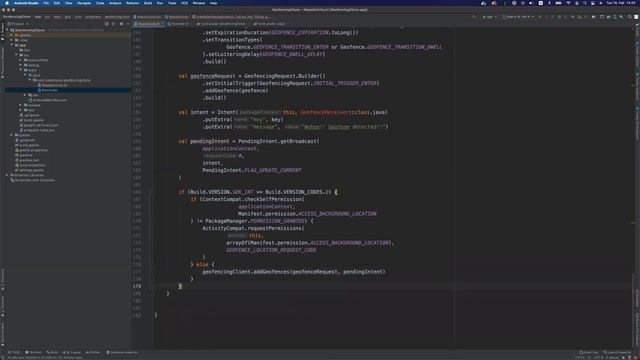This screenshot has width=640, height=360.
Task: Open the Build menu in menu bar
Action: pyautogui.click(x=148, y=3)
